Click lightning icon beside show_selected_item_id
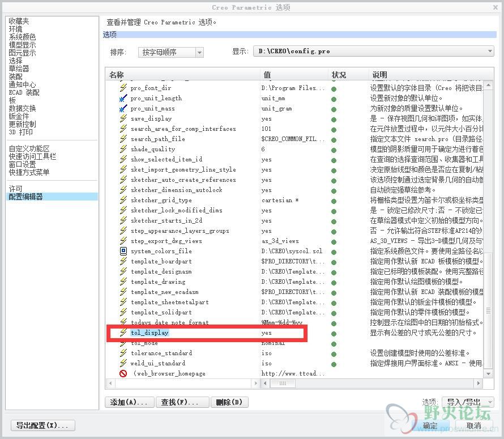Screen dimensions: 504x439 (x=123, y=159)
